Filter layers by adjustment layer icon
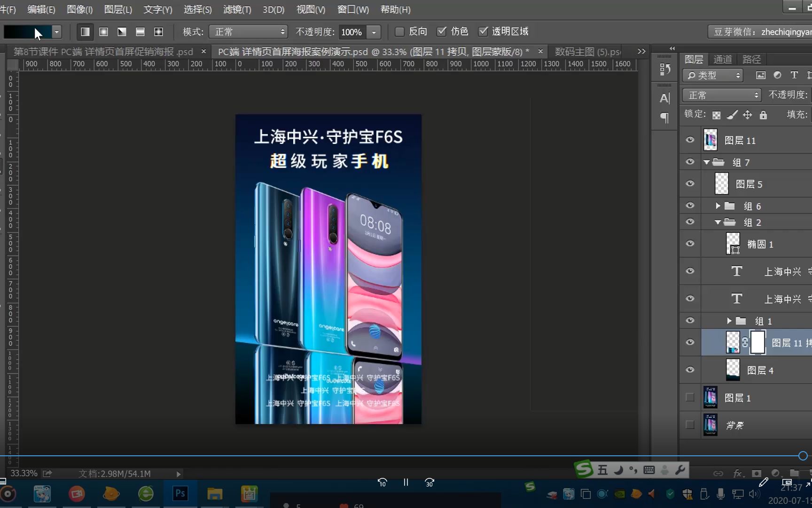Viewport: 812px width, 508px height. [777, 75]
